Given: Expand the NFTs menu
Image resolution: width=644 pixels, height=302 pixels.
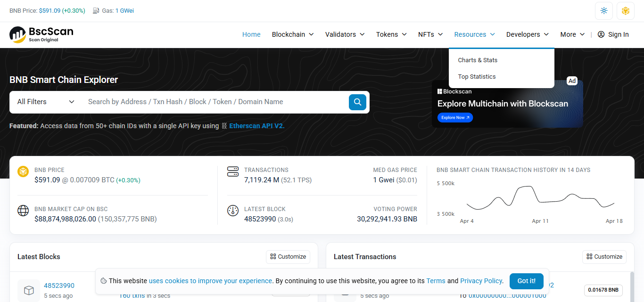Looking at the screenshot, I should click(x=430, y=34).
